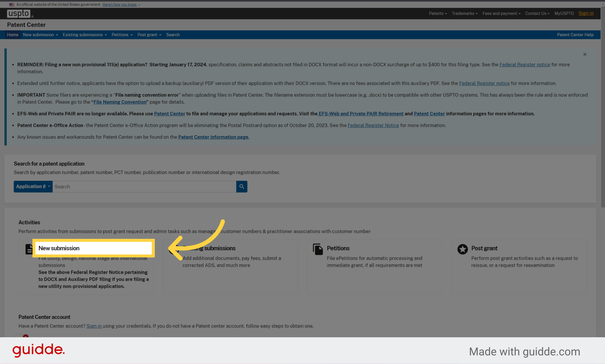The width and height of the screenshot is (605, 364).
Task: Click the Sign in link
Action: click(x=586, y=13)
